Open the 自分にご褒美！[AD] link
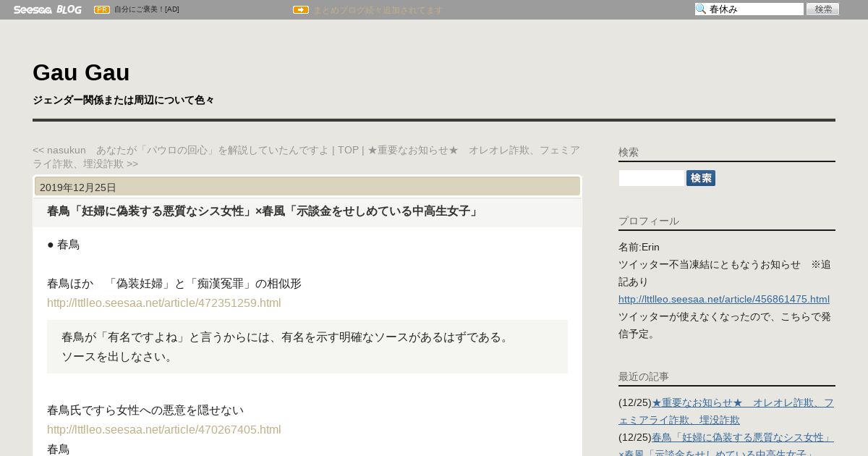Viewport: 868px width, 456px height. point(147,9)
